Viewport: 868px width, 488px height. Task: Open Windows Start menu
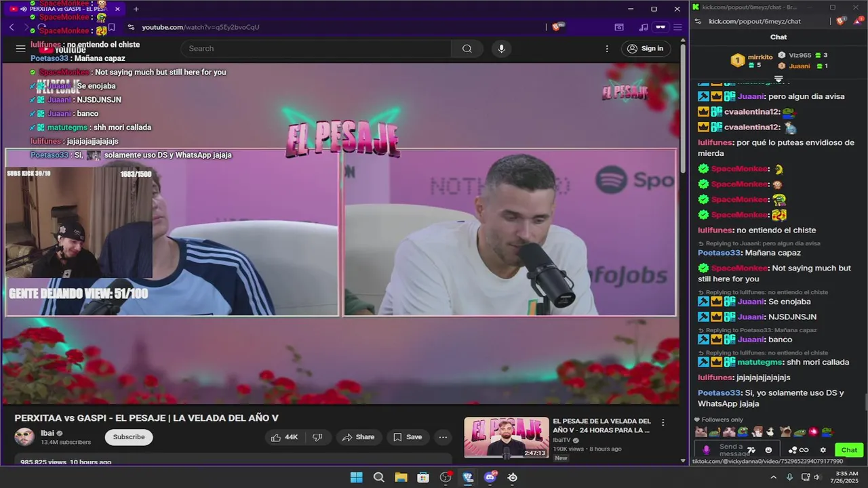tap(356, 477)
